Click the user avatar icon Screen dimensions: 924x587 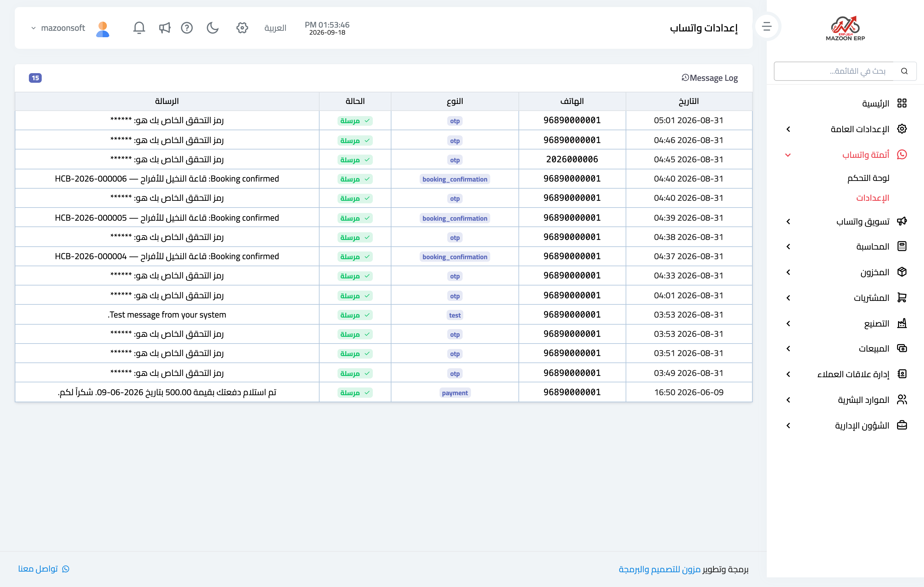pos(103,29)
